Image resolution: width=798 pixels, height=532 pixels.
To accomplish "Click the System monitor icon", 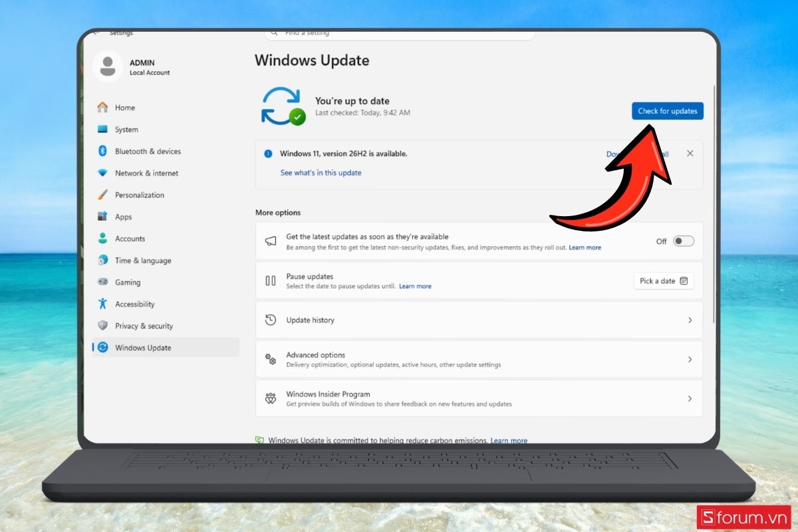I will coord(102,130).
